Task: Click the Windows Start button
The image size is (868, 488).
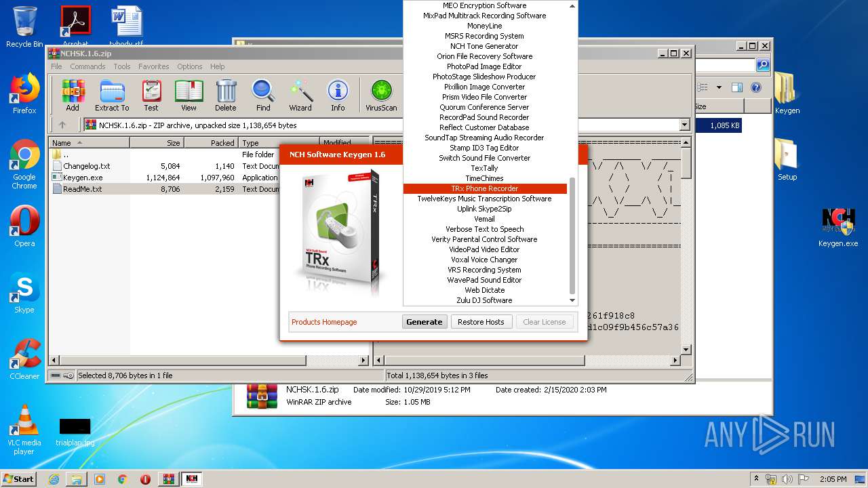Action: click(x=19, y=479)
